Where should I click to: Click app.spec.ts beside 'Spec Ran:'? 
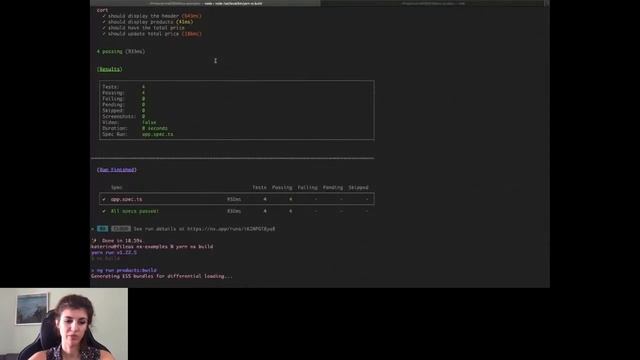point(158,134)
